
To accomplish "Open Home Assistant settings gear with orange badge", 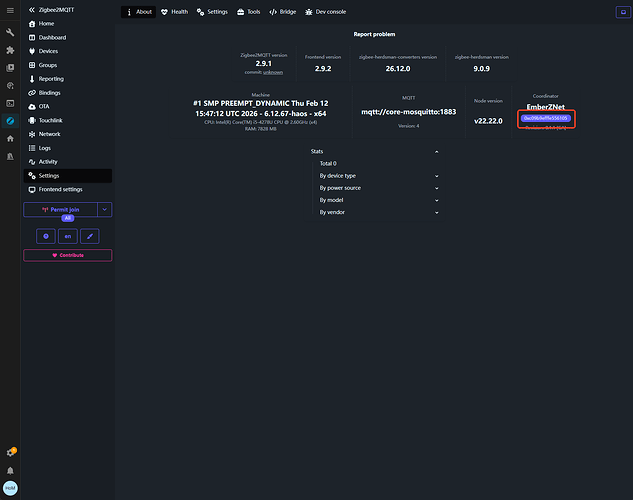I will click(10, 452).
